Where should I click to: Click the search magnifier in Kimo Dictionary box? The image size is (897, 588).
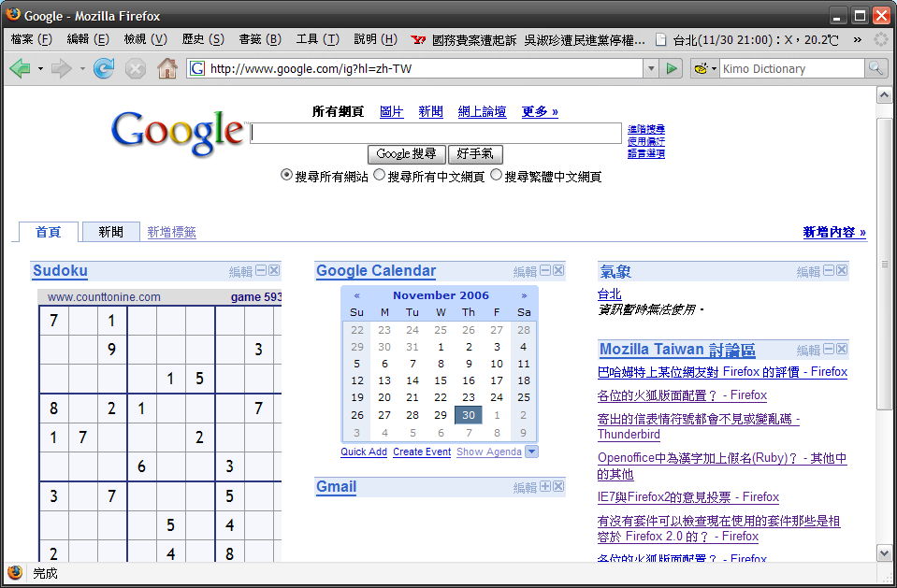(x=875, y=68)
